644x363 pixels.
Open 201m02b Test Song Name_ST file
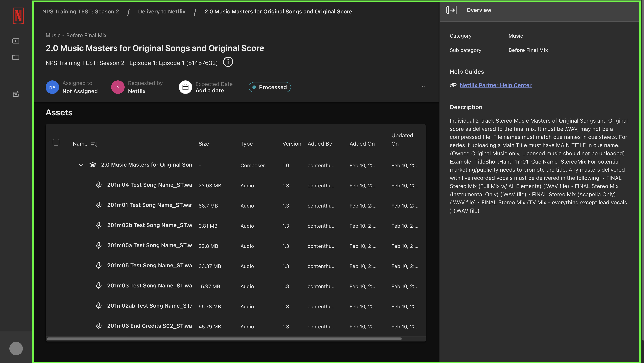coord(149,225)
